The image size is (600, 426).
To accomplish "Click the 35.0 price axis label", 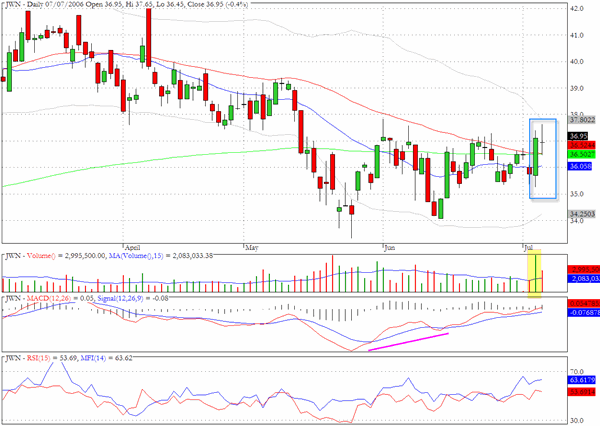I will (x=576, y=194).
